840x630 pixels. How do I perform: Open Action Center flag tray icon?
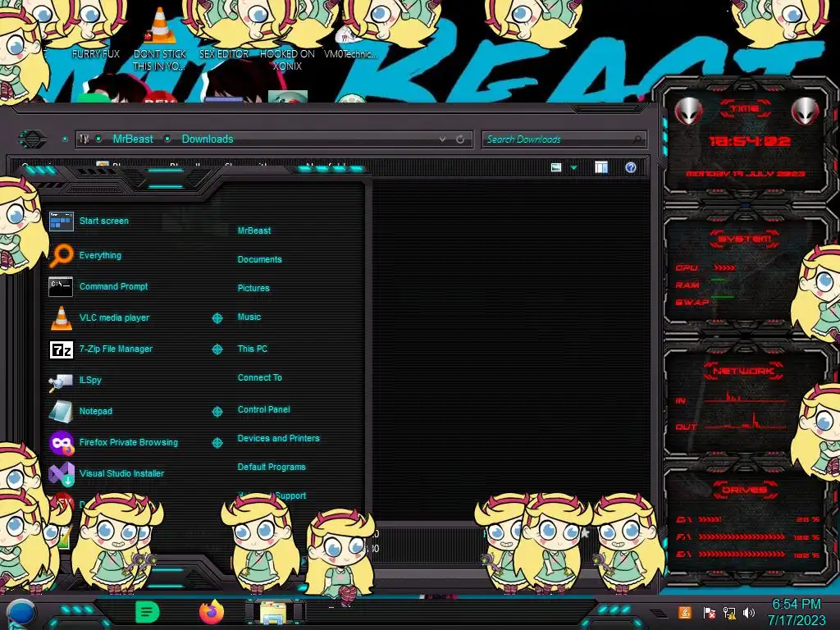tap(710, 613)
